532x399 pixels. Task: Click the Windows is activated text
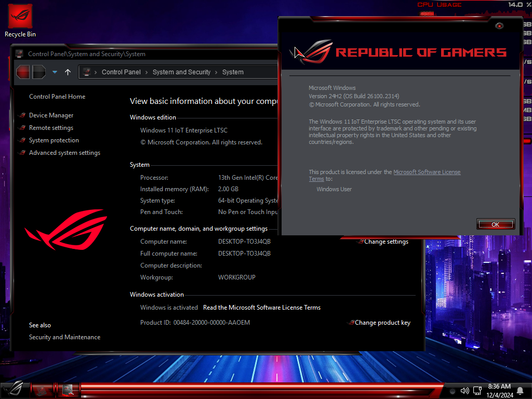(x=169, y=308)
